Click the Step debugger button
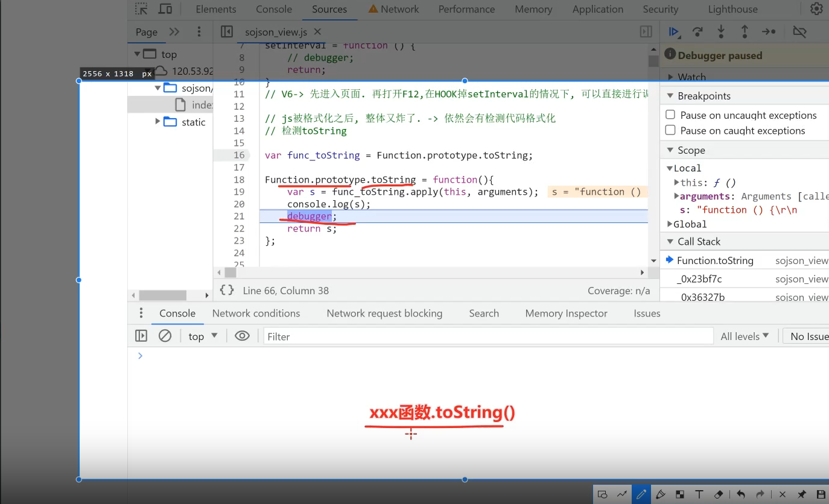 [769, 32]
